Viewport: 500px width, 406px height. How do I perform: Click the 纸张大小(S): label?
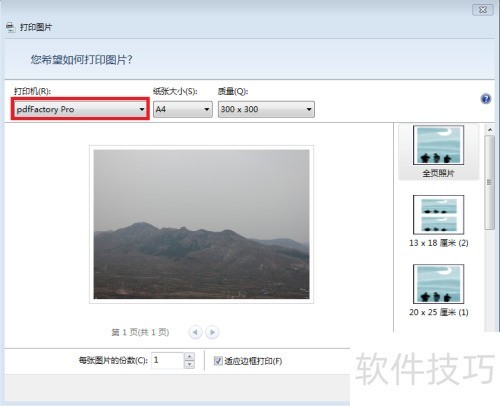click(175, 91)
